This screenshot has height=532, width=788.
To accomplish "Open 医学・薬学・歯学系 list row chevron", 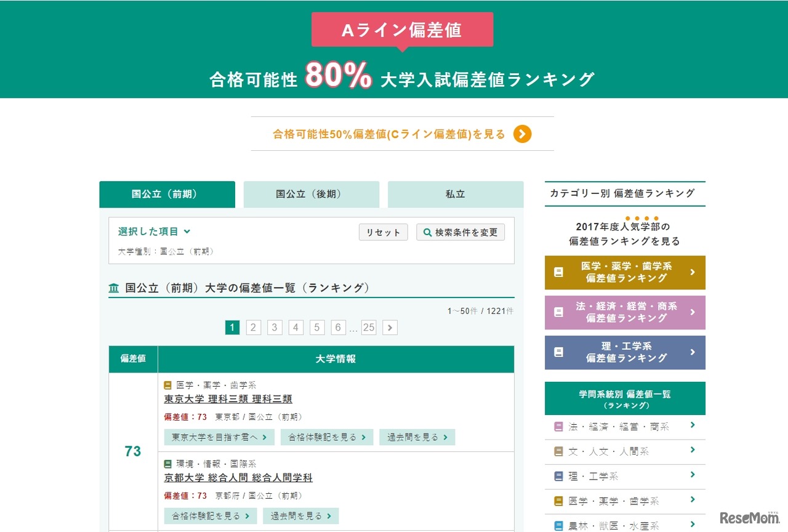I will [693, 500].
